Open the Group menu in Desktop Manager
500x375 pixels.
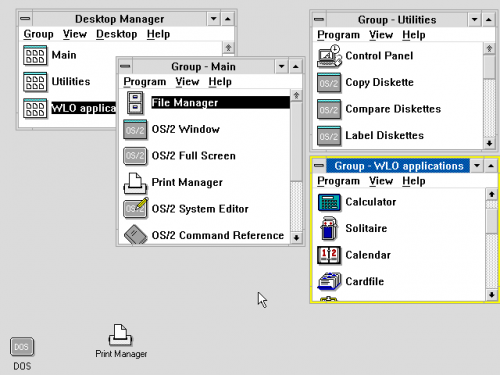pyautogui.click(x=38, y=34)
